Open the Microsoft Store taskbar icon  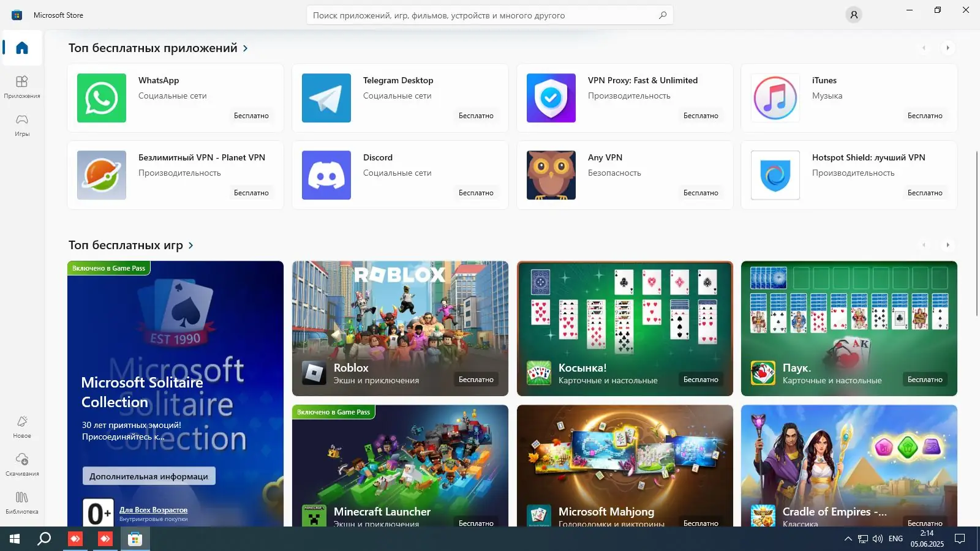pyautogui.click(x=134, y=539)
